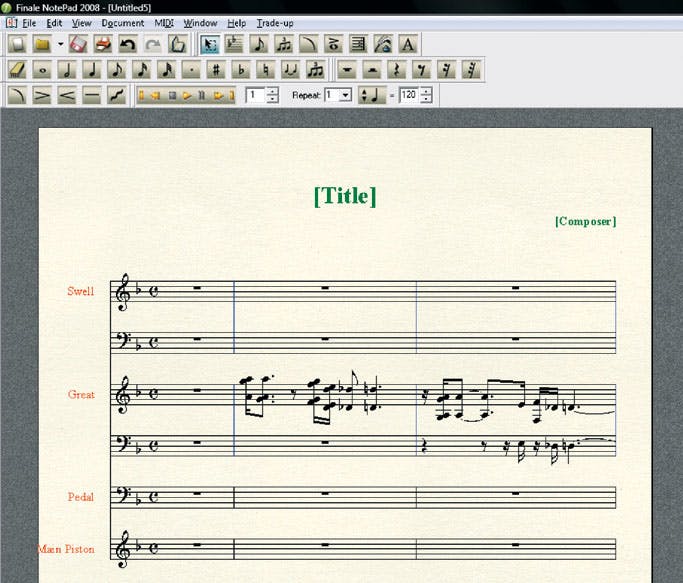Insert a quarter rest

pos(396,70)
